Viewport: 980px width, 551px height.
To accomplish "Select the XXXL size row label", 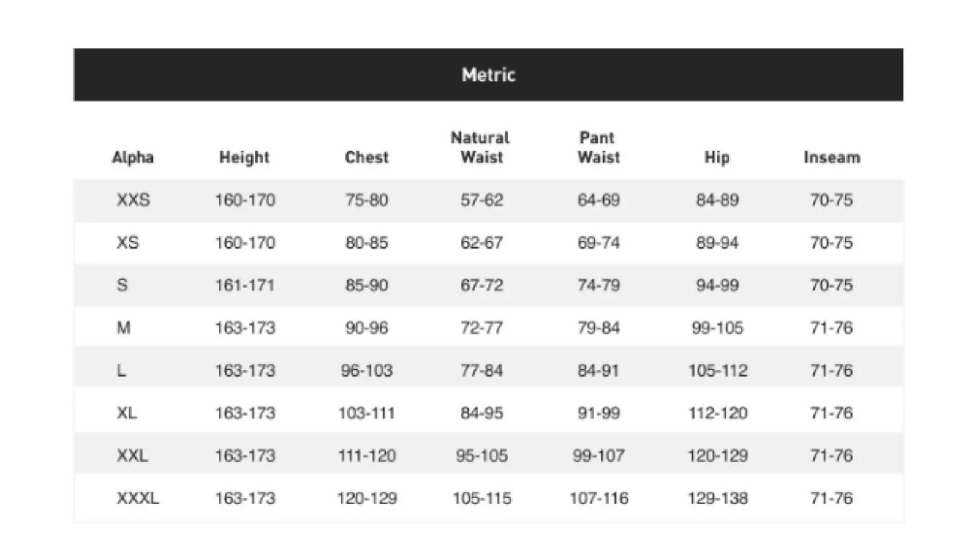I will coord(138,498).
